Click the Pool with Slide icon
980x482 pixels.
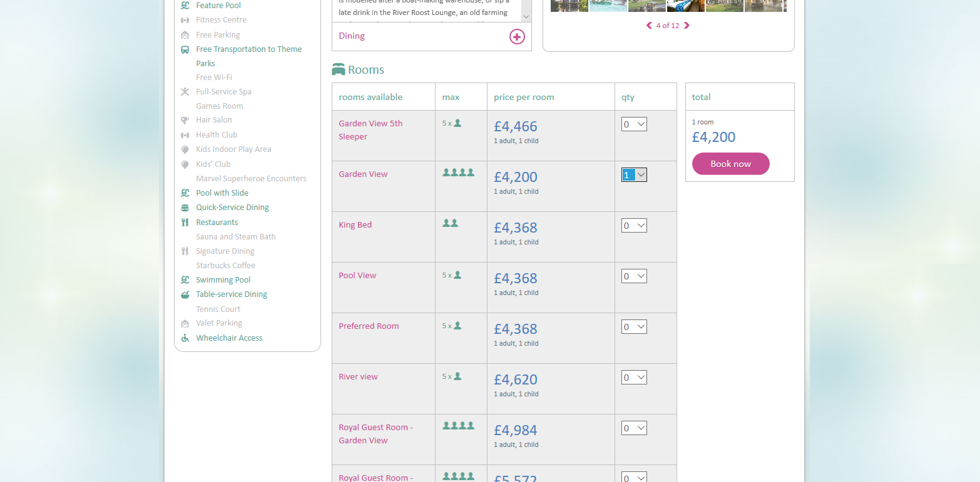click(x=185, y=193)
